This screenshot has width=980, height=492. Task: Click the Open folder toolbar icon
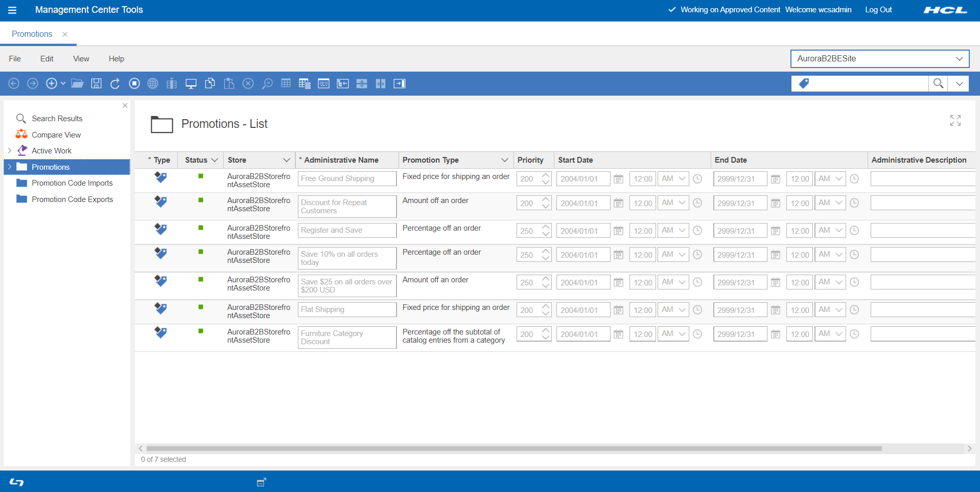(77, 83)
